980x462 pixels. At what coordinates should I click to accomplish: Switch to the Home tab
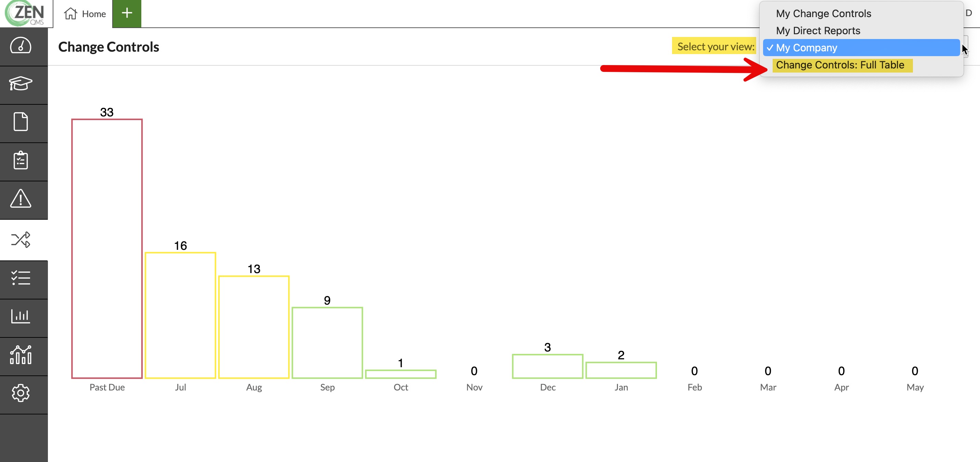[85, 14]
